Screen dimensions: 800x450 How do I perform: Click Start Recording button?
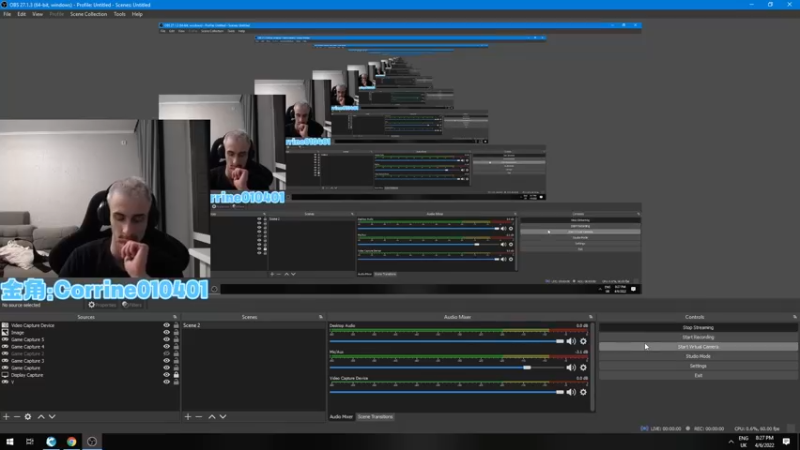698,337
